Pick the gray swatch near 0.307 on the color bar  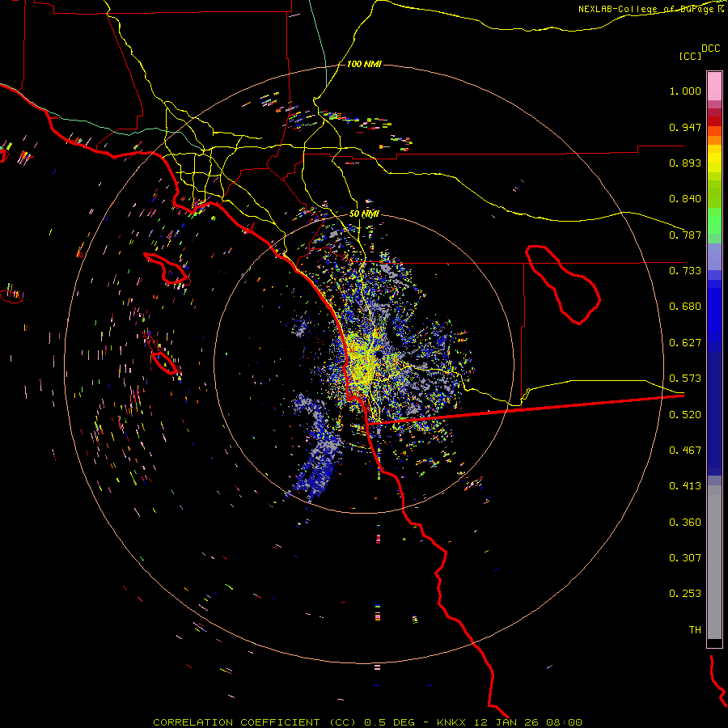pos(714,562)
